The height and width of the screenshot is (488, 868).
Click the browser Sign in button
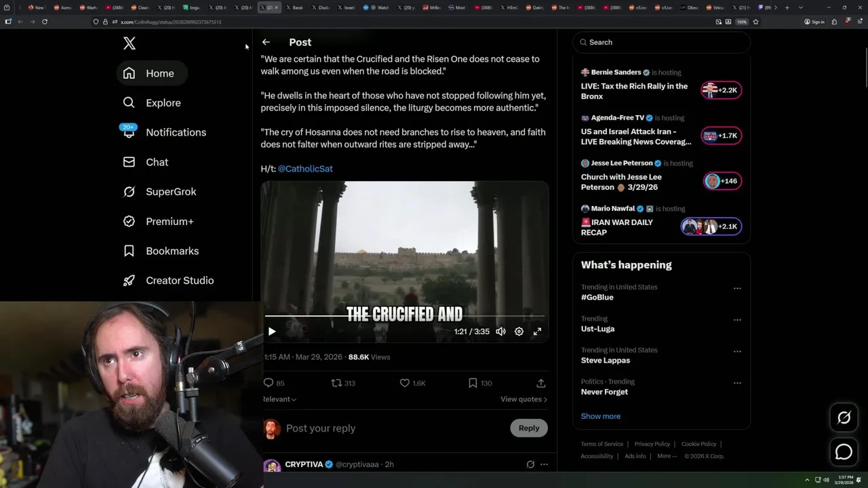pyautogui.click(x=814, y=22)
